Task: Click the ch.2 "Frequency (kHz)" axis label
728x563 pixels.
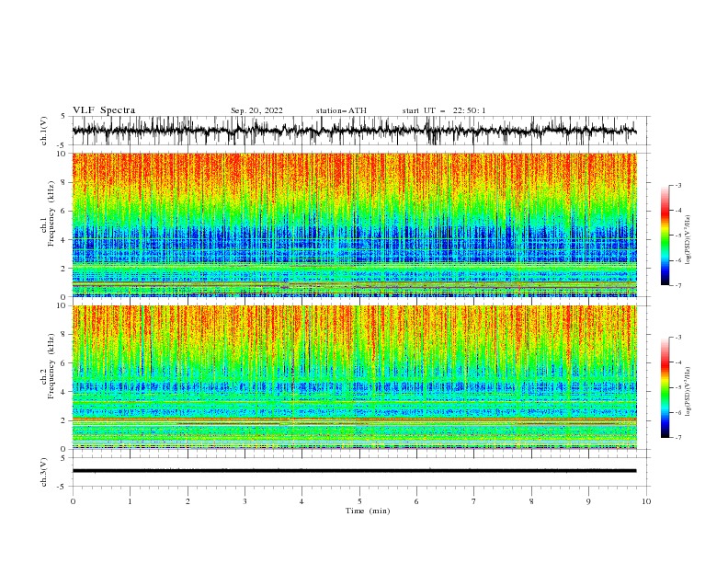Action: [51, 366]
